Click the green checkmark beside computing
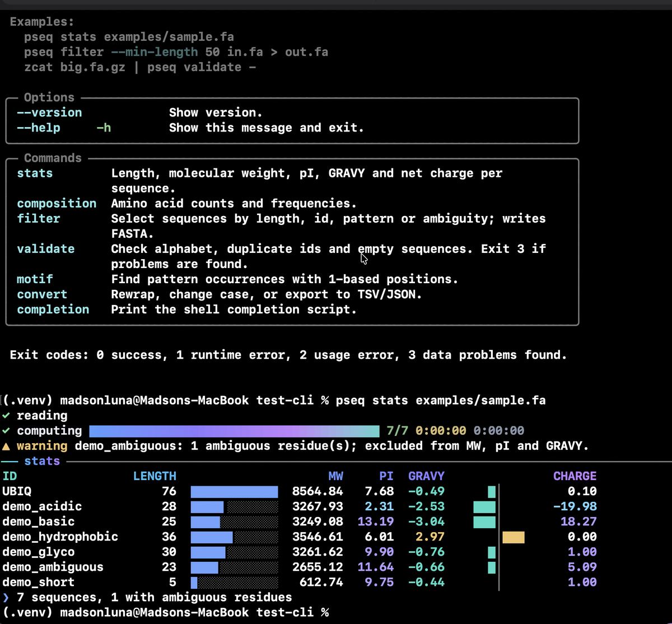 click(6, 431)
